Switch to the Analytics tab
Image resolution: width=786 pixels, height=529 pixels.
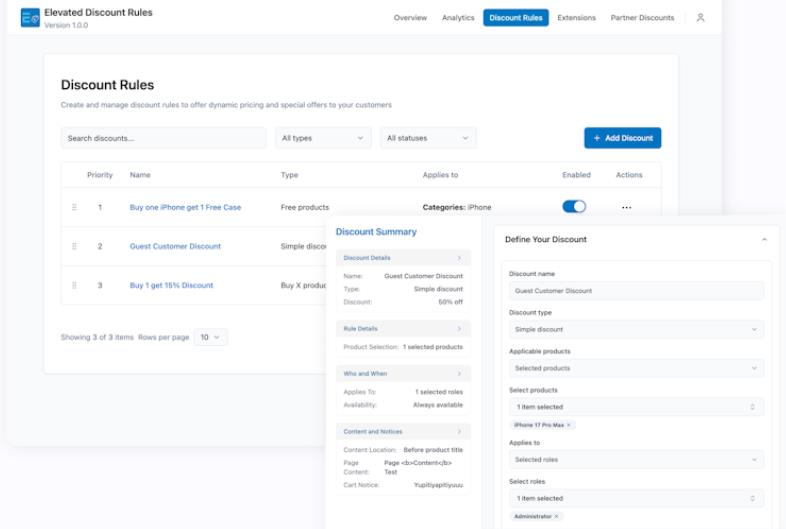click(458, 18)
